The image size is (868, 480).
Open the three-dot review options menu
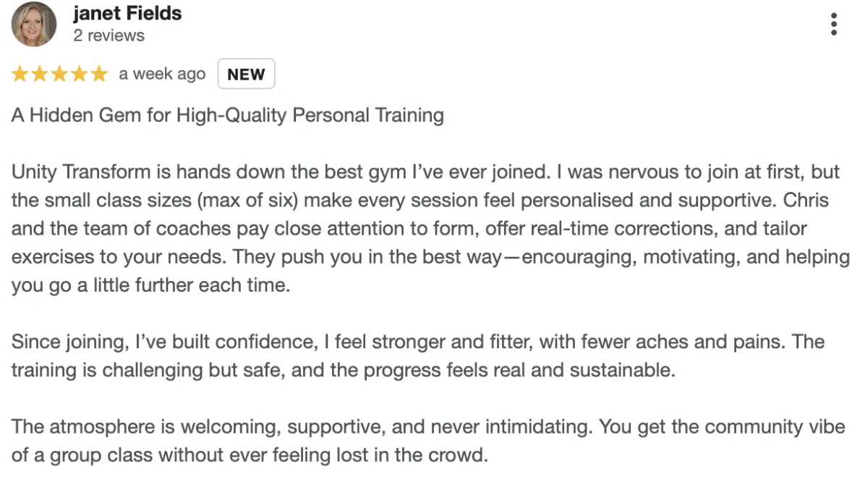(x=834, y=24)
